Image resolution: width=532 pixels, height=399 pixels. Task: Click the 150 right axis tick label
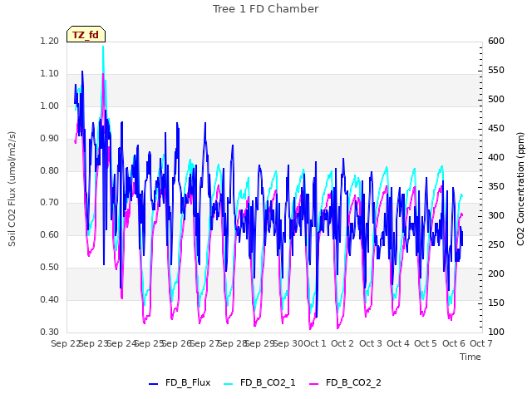(496, 303)
